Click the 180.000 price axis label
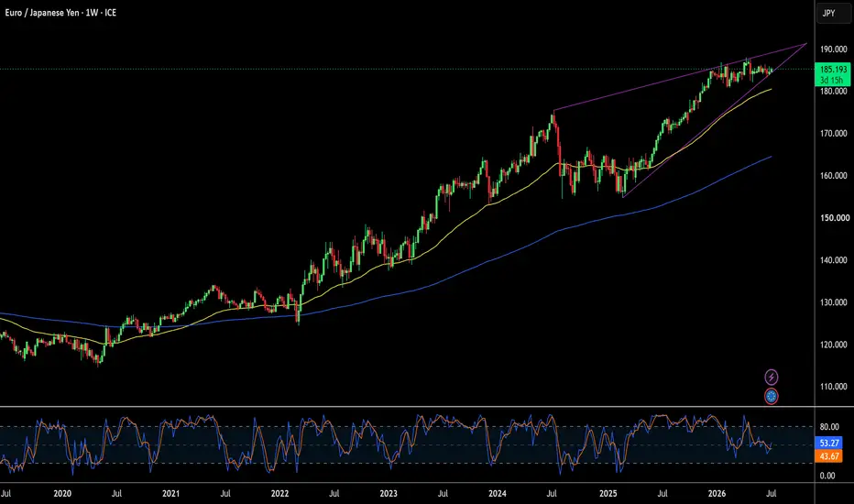 [833, 92]
